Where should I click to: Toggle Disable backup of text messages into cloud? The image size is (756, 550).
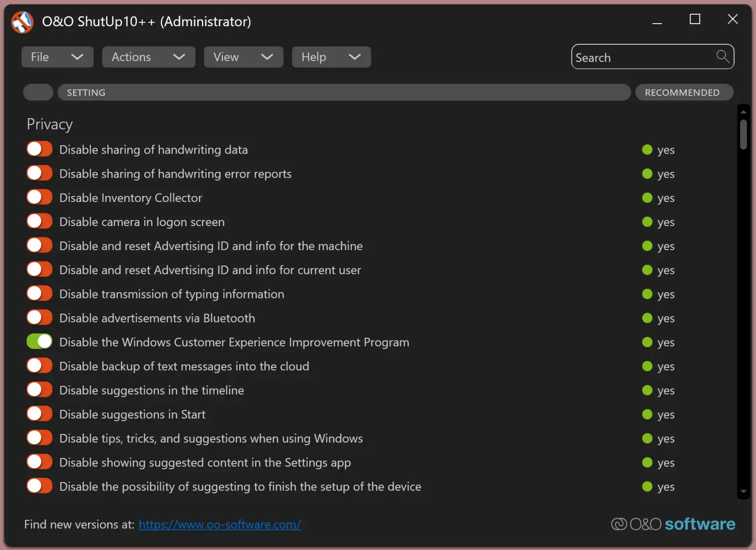point(39,366)
